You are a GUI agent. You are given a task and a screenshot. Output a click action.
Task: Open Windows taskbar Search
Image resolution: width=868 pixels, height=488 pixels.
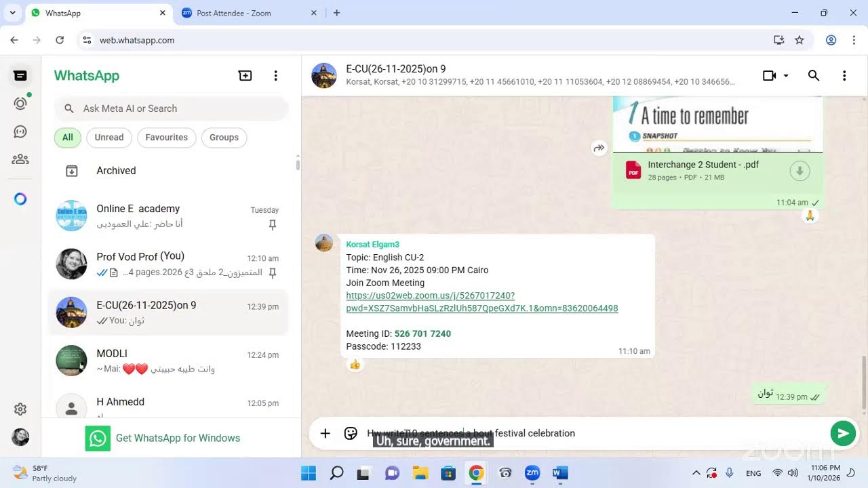click(x=336, y=472)
